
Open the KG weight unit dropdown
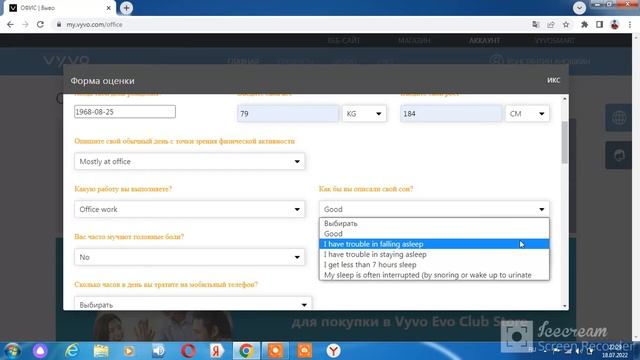pyautogui.click(x=364, y=113)
